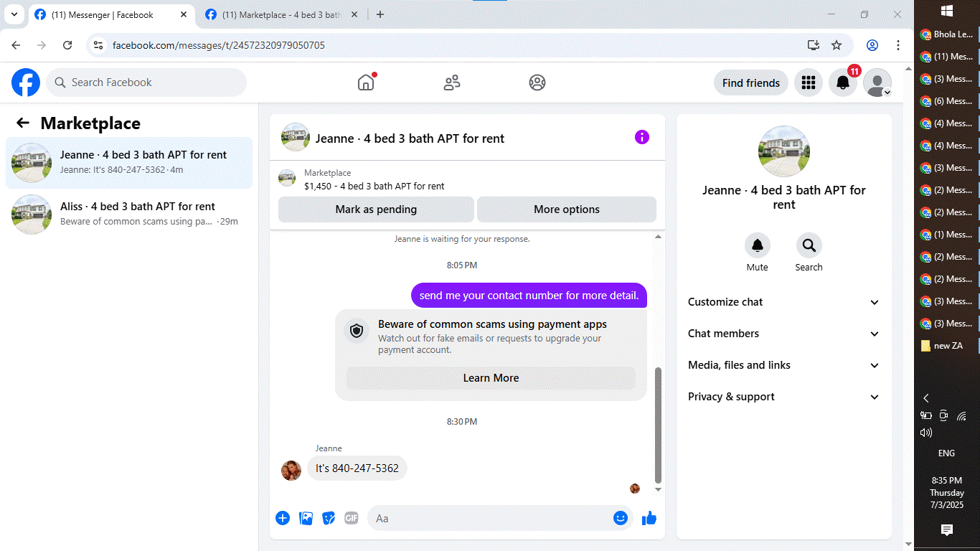Click the facebook.com address bar URL
Image resolution: width=980 pixels, height=551 pixels.
point(219,45)
